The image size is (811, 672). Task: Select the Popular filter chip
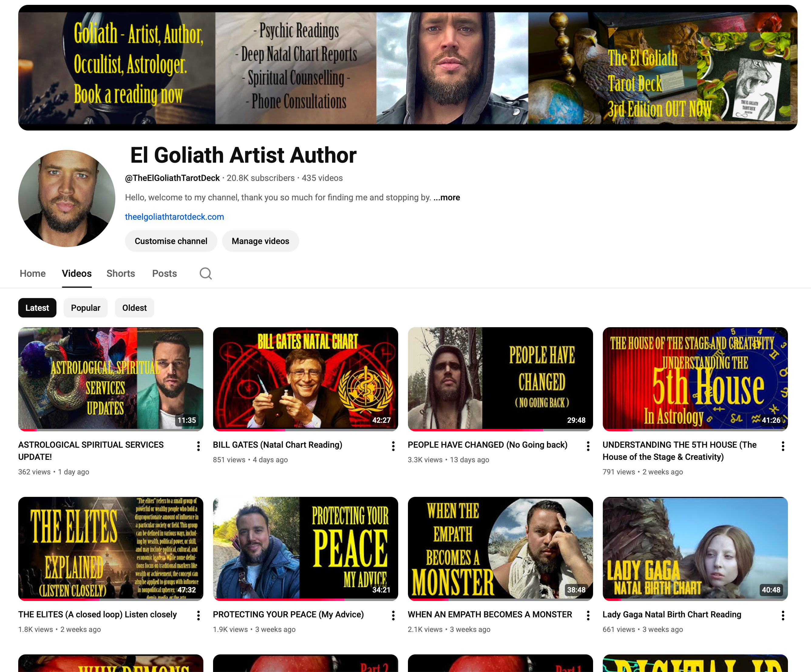[x=85, y=308]
